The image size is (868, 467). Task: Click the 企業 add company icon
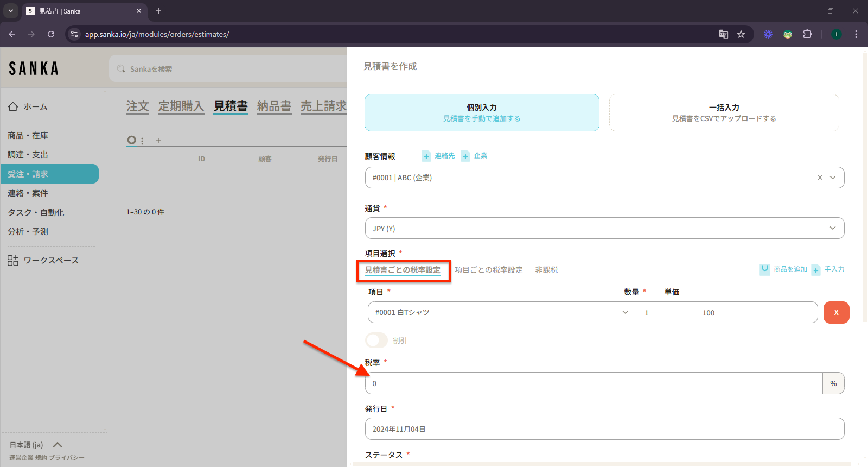pos(465,156)
